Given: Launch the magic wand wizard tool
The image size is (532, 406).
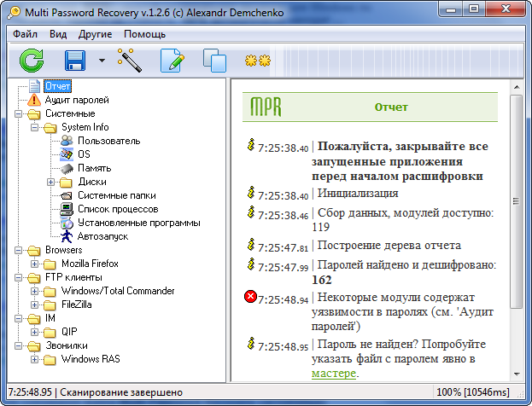Looking at the screenshot, I should click(x=129, y=61).
